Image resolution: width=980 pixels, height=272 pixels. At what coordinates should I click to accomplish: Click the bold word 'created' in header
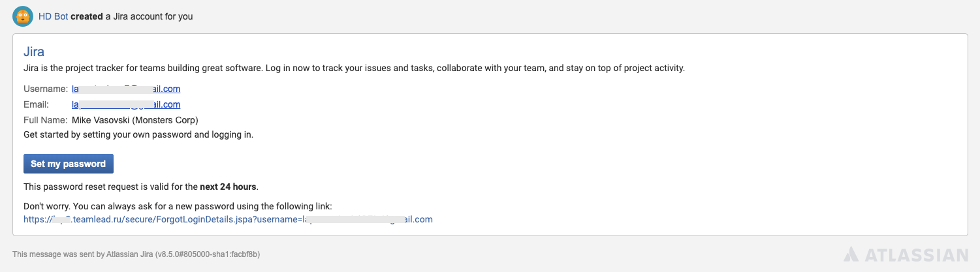click(87, 16)
